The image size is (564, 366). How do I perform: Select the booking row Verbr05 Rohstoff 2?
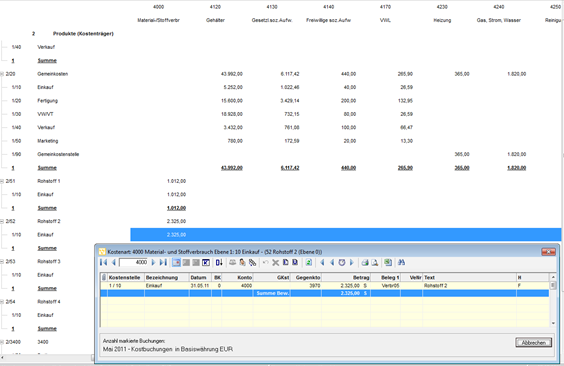(325, 285)
